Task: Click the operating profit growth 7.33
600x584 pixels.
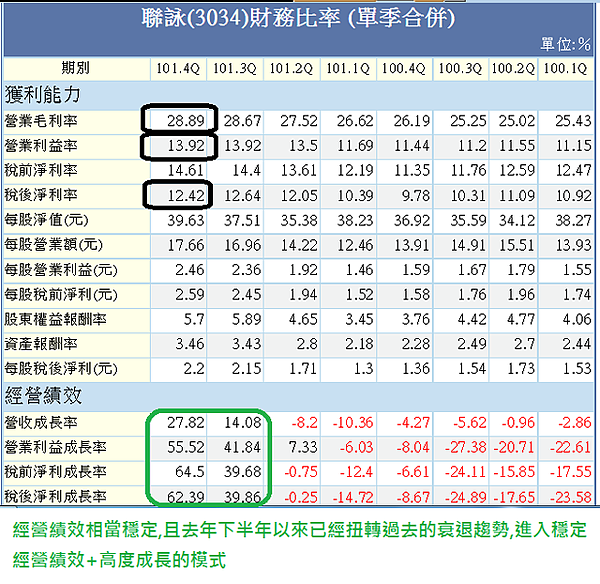Action: click(x=303, y=447)
